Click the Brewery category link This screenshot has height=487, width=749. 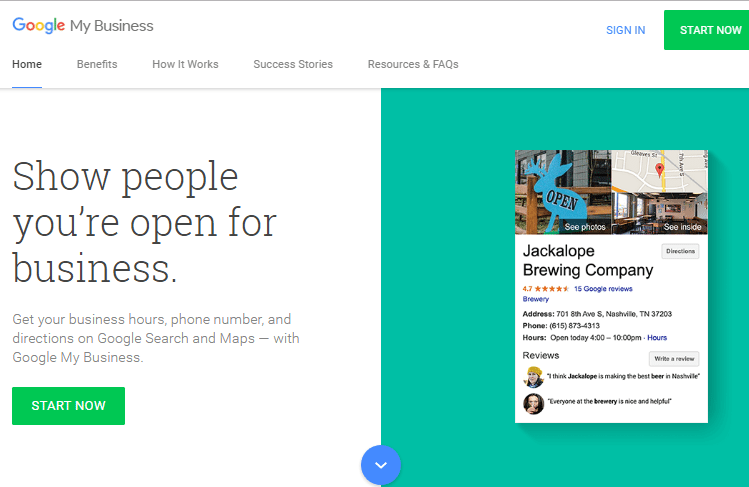(x=535, y=299)
